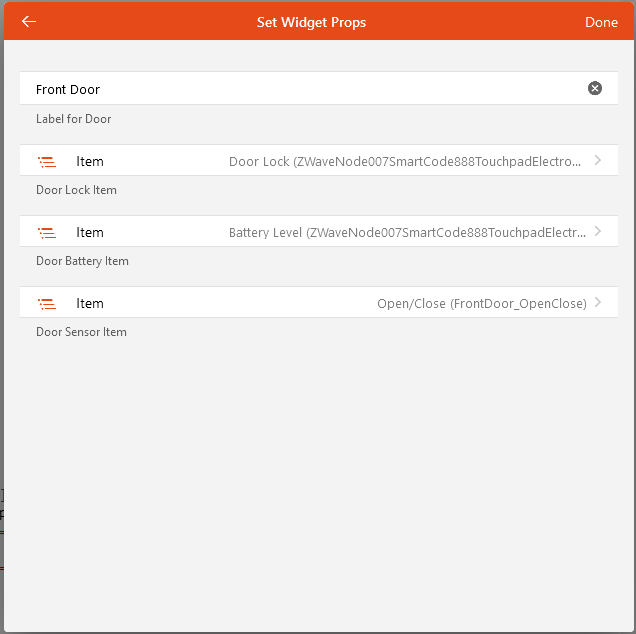Expand the Battery Level item chevron
The height and width of the screenshot is (634, 636).
point(598,231)
